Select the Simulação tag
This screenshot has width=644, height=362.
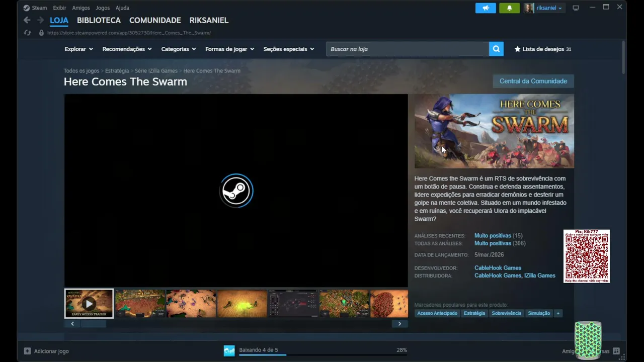click(539, 313)
